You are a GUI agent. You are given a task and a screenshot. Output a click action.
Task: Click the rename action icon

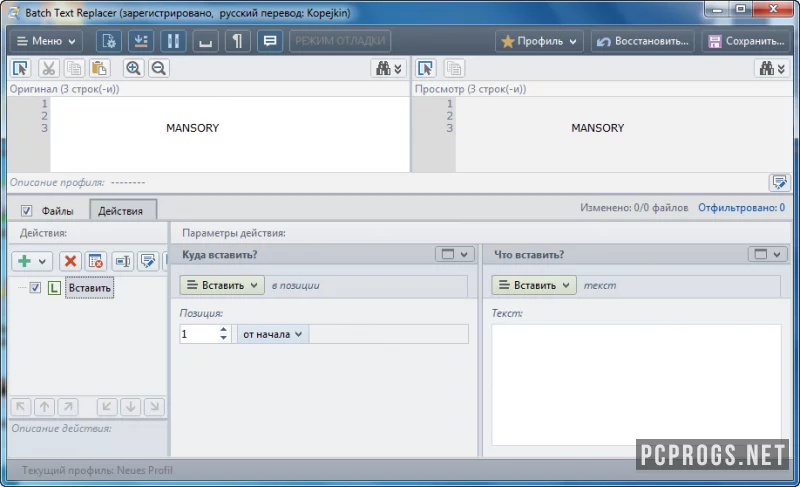click(x=122, y=261)
